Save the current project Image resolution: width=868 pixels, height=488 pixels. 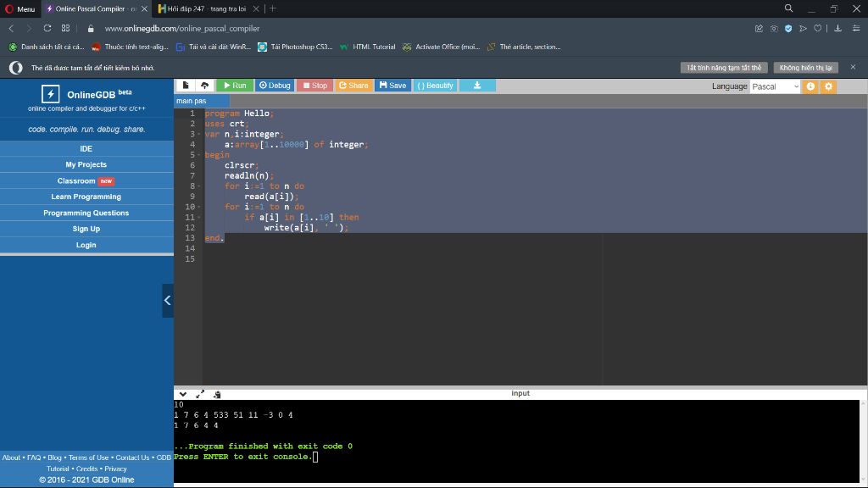(x=393, y=86)
